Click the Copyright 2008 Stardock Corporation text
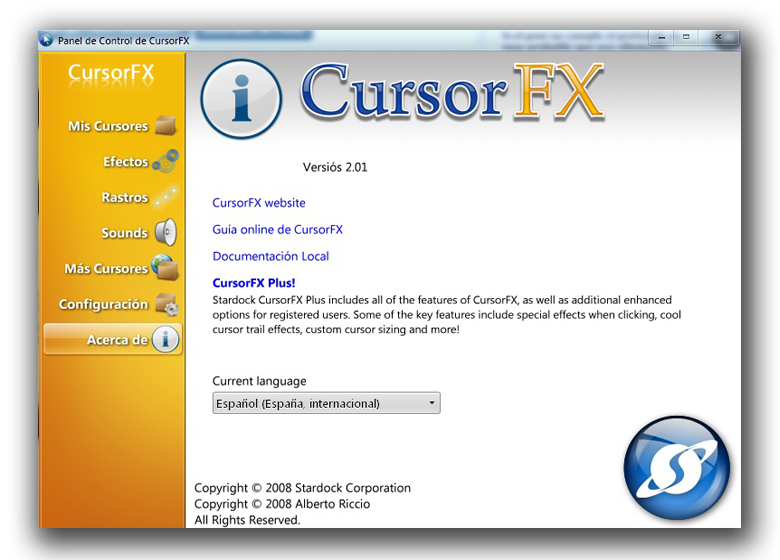Image resolution: width=780 pixels, height=560 pixels. tap(302, 488)
